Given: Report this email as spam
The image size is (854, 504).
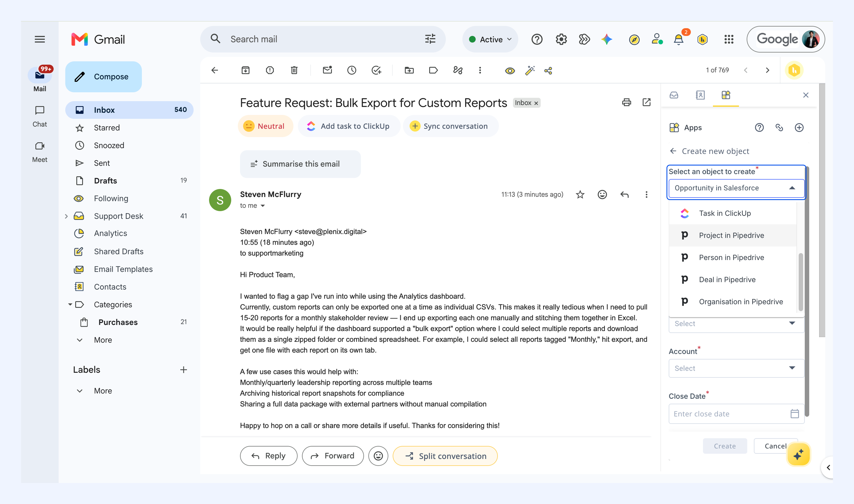Looking at the screenshot, I should (270, 70).
